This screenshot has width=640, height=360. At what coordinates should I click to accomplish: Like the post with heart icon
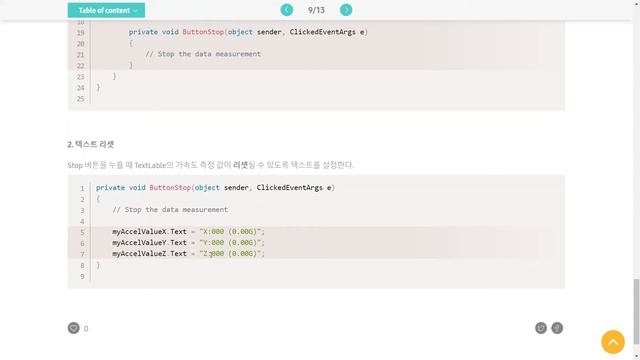pyautogui.click(x=73, y=328)
